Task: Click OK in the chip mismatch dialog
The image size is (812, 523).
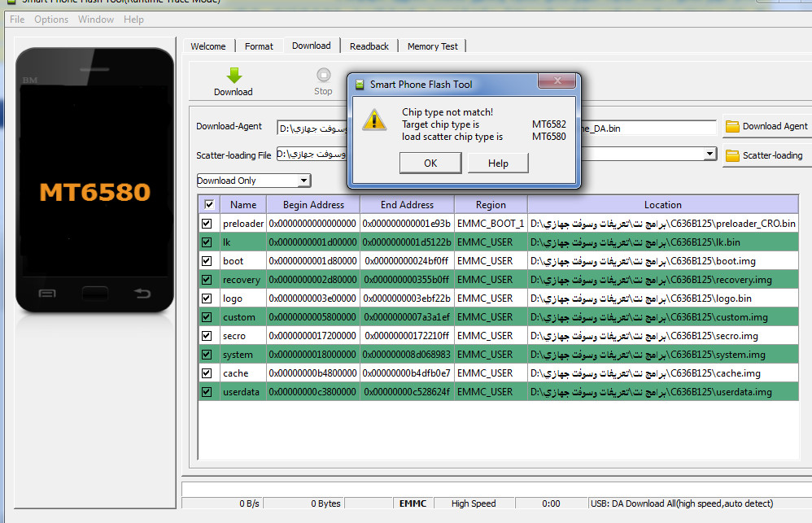Action: pos(430,163)
